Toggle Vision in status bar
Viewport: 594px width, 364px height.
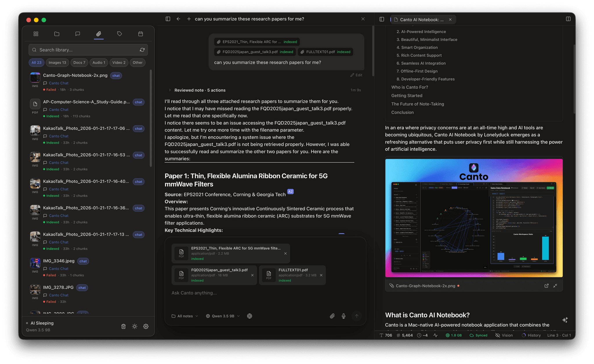(504, 335)
